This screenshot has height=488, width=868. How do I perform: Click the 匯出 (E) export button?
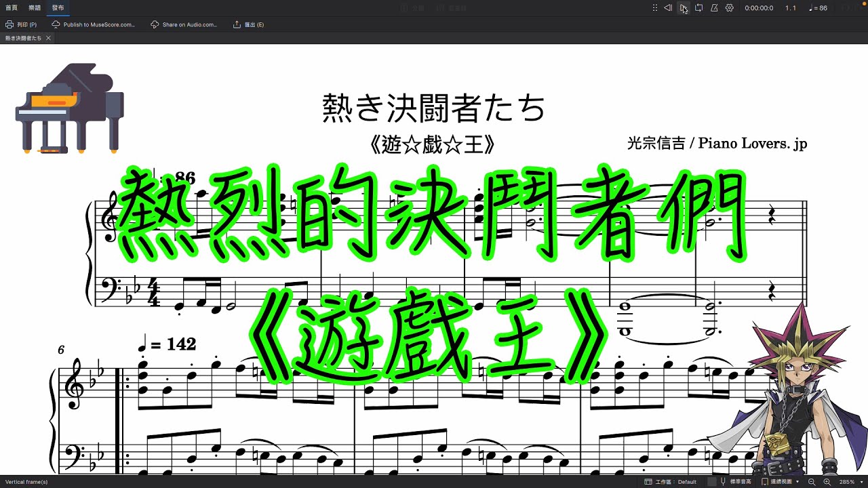pyautogui.click(x=248, y=24)
